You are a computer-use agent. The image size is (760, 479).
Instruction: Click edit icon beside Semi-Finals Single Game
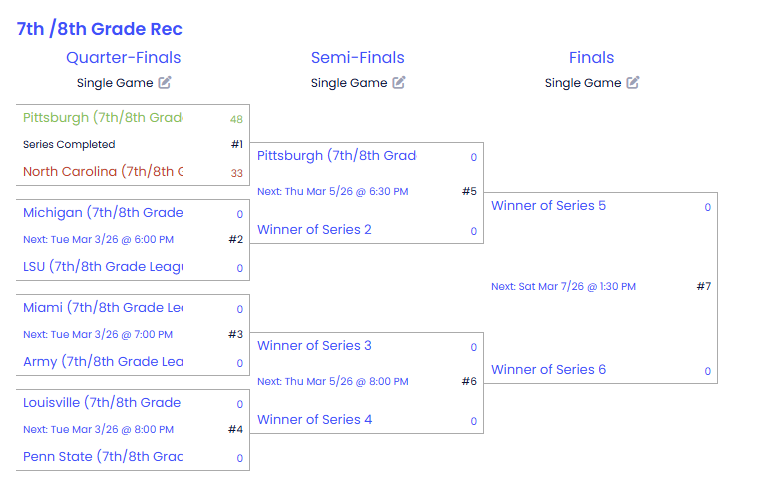tap(399, 83)
